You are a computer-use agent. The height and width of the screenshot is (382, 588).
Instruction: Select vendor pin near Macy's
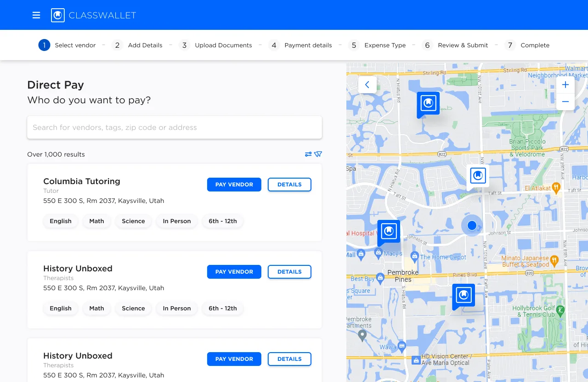tap(389, 232)
